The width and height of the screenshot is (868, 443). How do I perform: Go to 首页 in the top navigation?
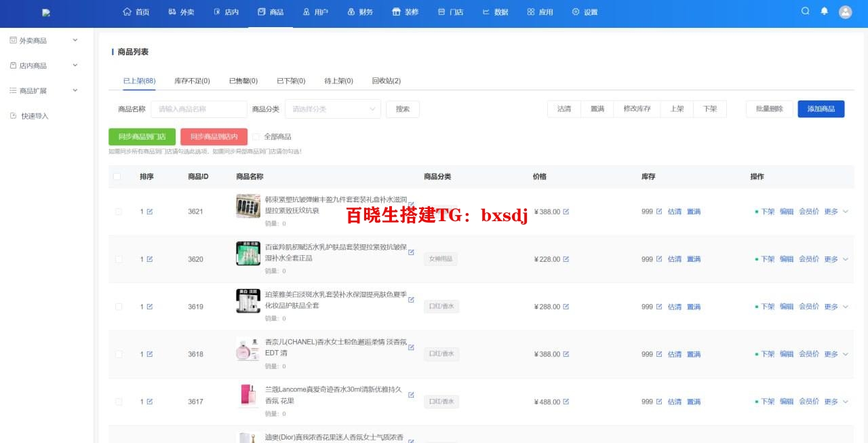click(x=136, y=12)
